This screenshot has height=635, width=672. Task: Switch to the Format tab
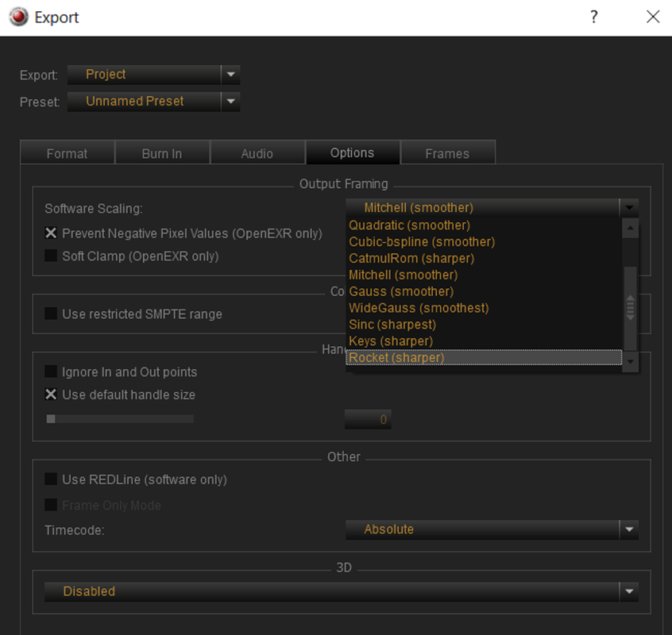coord(68,153)
